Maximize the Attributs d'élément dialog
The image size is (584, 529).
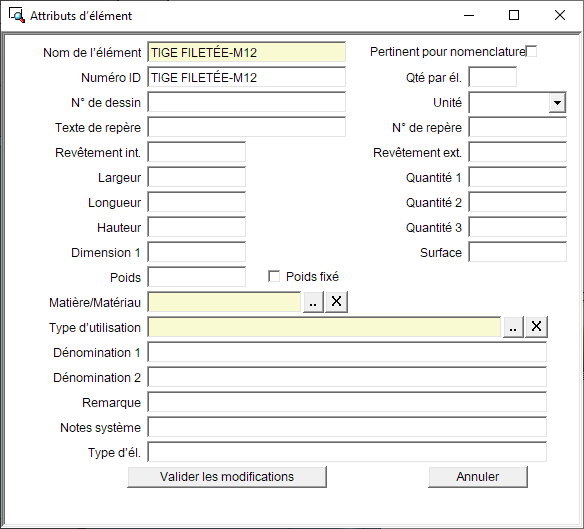click(x=514, y=15)
